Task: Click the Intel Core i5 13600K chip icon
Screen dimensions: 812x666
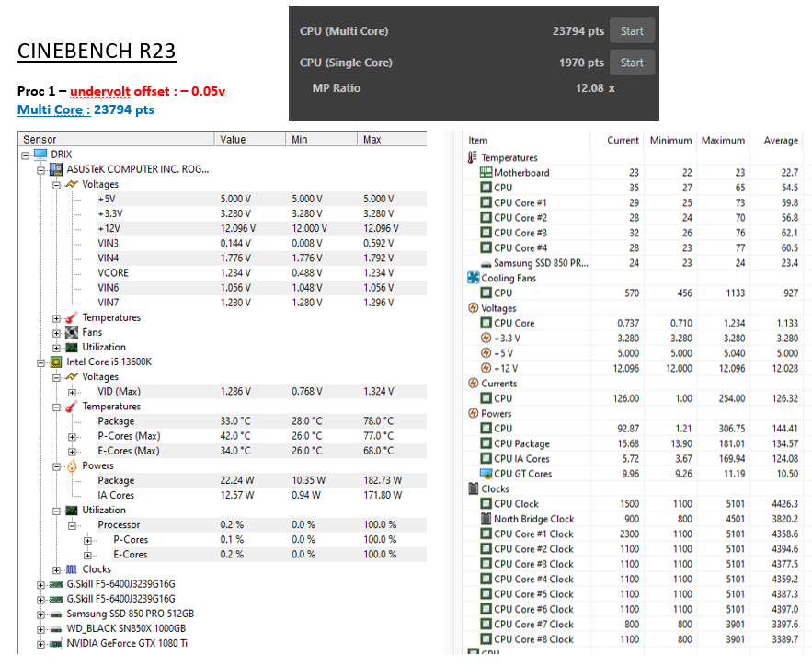Action: pyautogui.click(x=56, y=362)
